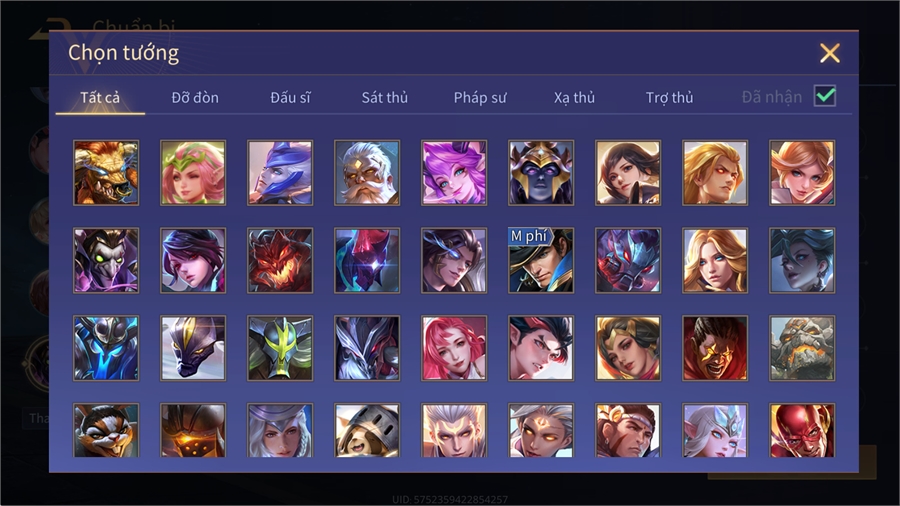Select the red Flash hero portrait
Image resolution: width=900 pixels, height=506 pixels.
[802, 430]
